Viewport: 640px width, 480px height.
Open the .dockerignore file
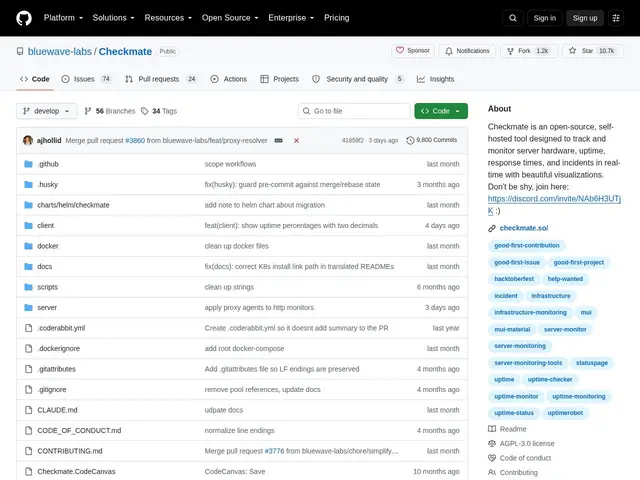pos(59,348)
